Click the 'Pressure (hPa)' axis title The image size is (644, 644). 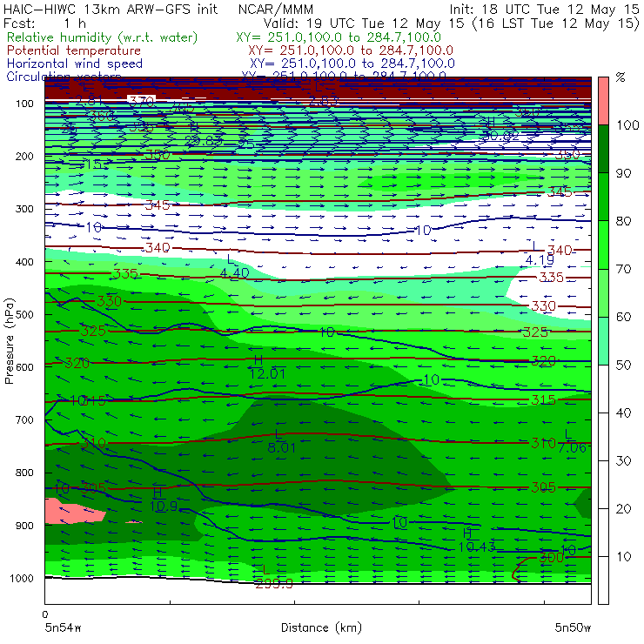(x=9, y=341)
